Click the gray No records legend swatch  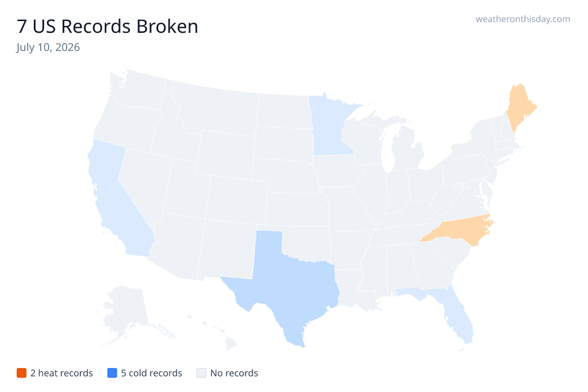tap(201, 373)
